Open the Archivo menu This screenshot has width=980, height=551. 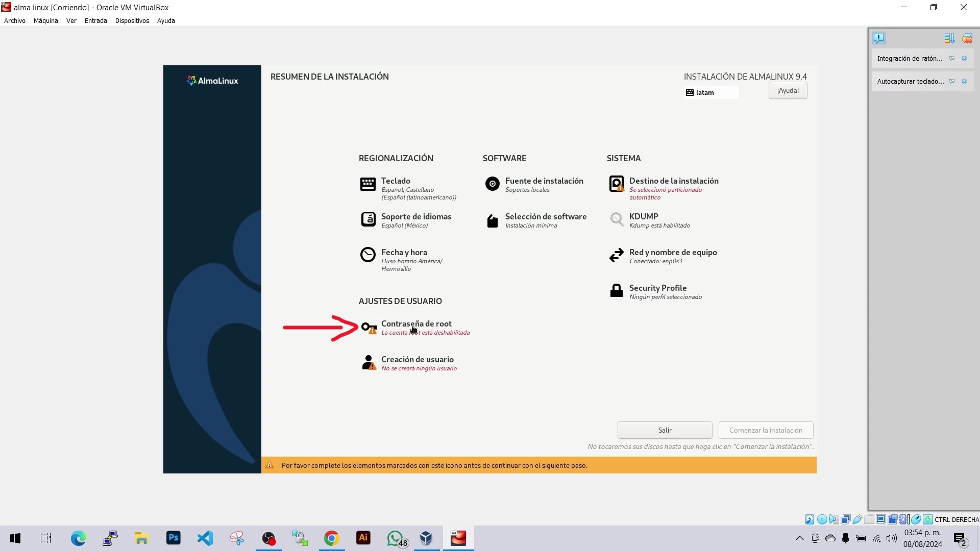[x=15, y=21]
